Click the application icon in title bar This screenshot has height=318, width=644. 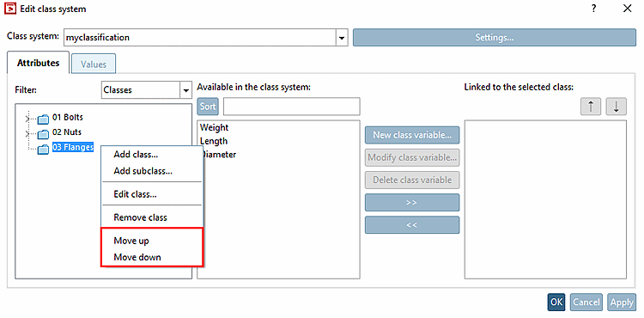pyautogui.click(x=9, y=9)
